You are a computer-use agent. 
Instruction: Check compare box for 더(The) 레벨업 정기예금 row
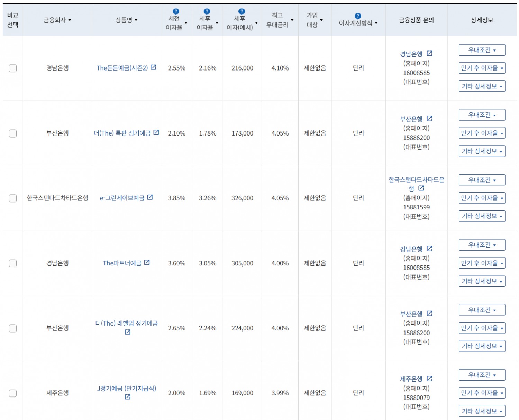click(x=13, y=328)
